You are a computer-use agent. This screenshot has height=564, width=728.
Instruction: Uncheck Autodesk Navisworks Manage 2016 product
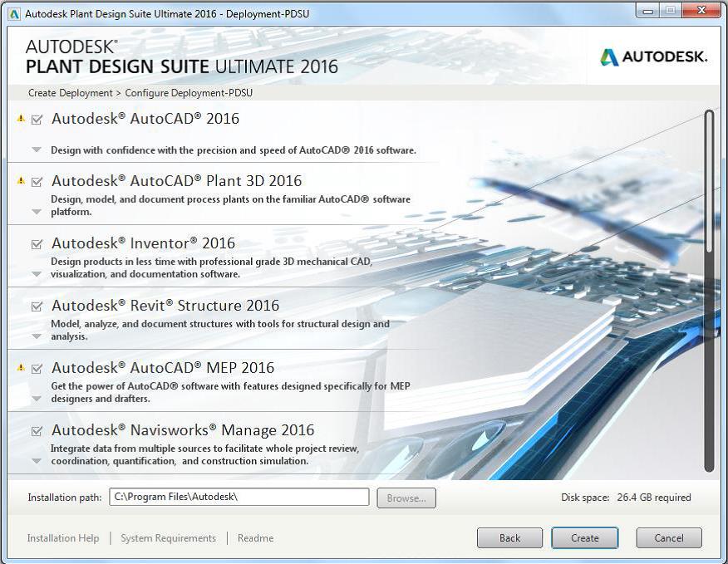click(35, 430)
